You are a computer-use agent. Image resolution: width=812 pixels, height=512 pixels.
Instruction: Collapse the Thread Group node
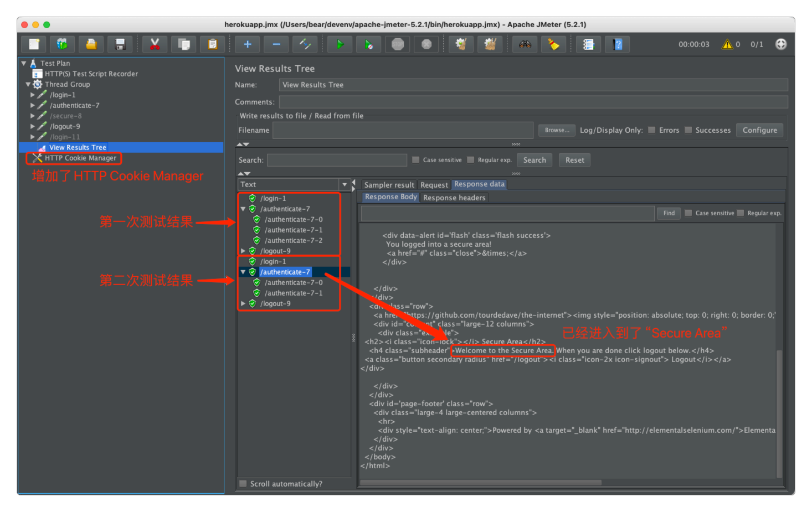(28, 85)
